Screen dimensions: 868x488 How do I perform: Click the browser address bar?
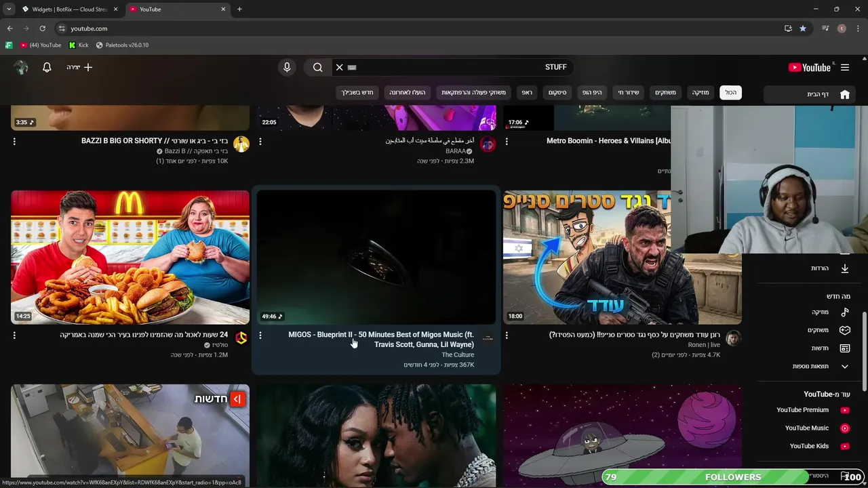point(420,28)
